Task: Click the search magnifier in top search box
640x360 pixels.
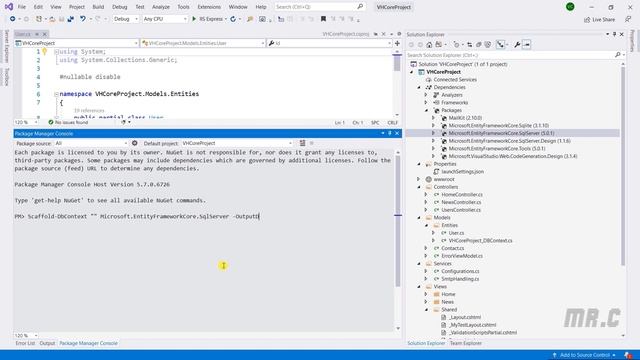Action: pyautogui.click(x=360, y=7)
